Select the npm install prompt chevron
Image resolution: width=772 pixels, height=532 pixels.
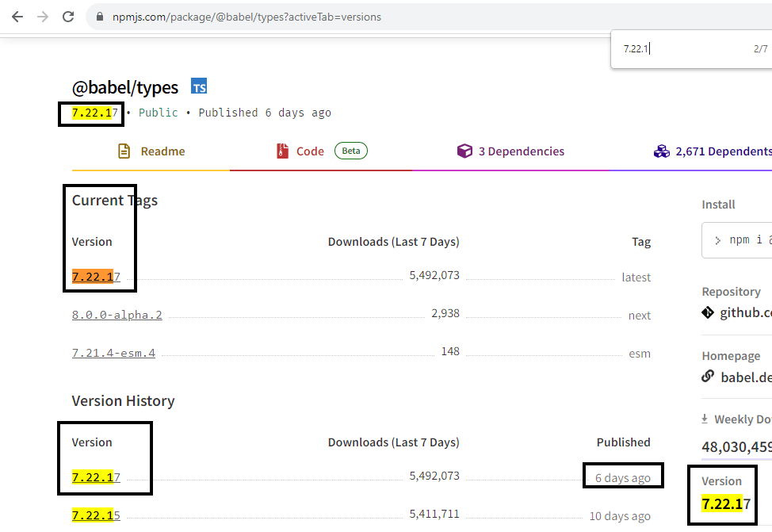pyautogui.click(x=718, y=240)
